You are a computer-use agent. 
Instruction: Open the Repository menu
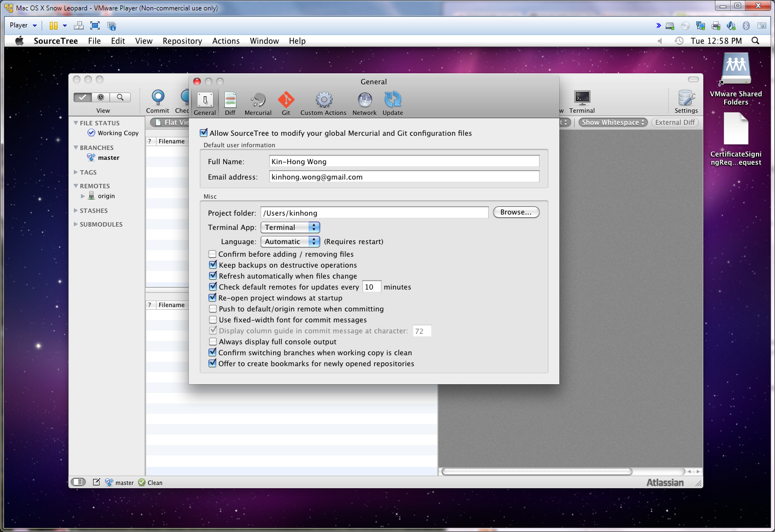[182, 41]
